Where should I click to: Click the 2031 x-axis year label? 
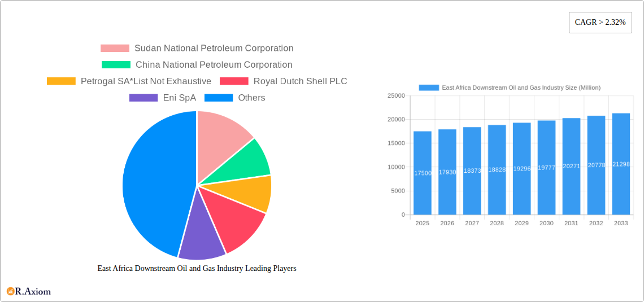click(x=571, y=223)
